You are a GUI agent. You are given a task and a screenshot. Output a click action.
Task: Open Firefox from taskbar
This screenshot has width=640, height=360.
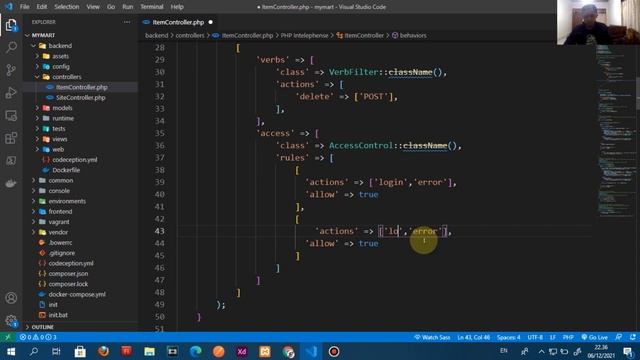point(103,351)
